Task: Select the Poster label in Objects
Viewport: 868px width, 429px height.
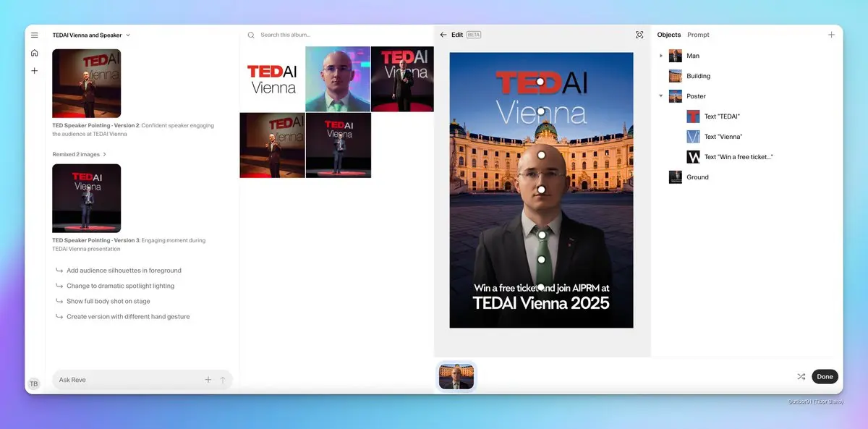Action: pyautogui.click(x=696, y=96)
